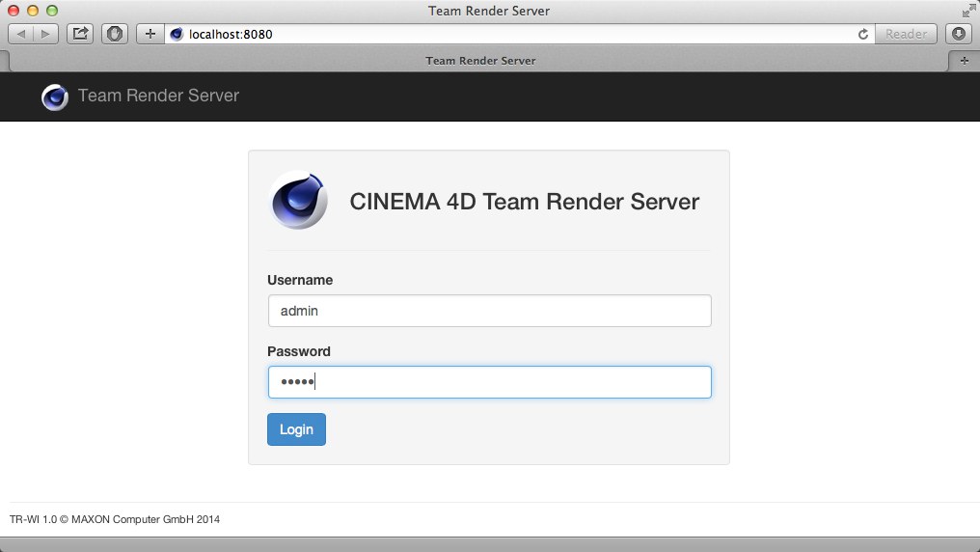Click the Login button
The image size is (980, 552).
pyautogui.click(x=296, y=429)
